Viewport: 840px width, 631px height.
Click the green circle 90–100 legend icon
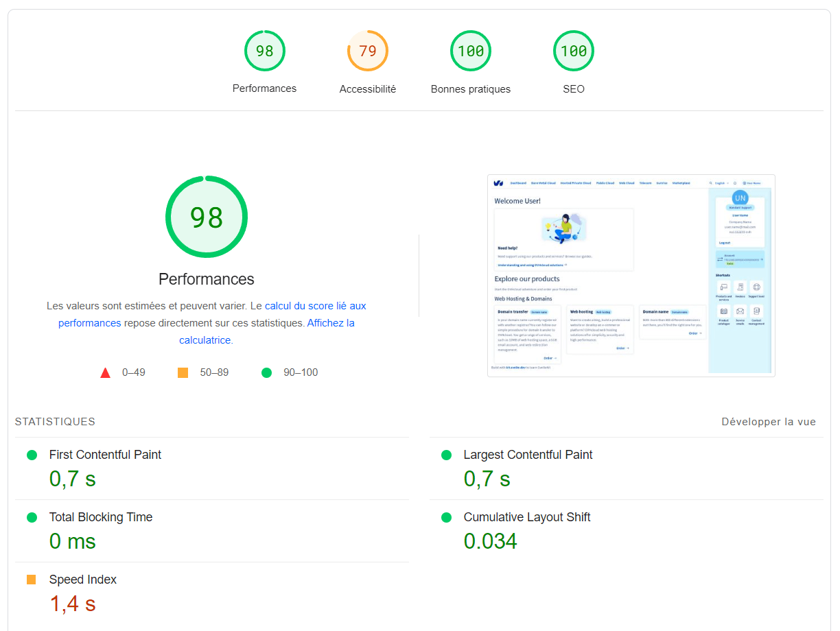pos(266,373)
